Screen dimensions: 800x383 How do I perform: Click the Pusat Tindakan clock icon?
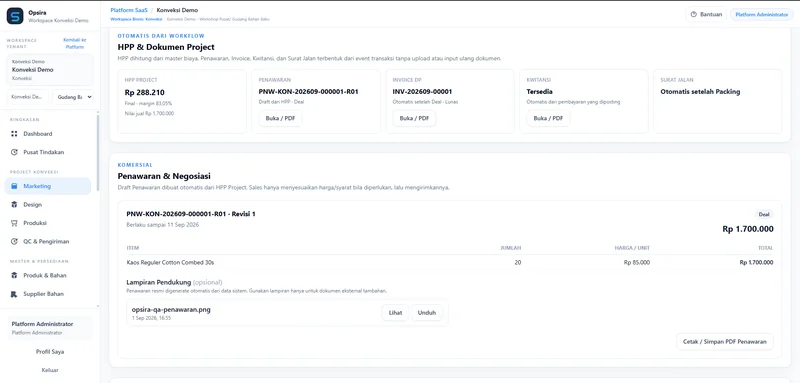click(14, 152)
